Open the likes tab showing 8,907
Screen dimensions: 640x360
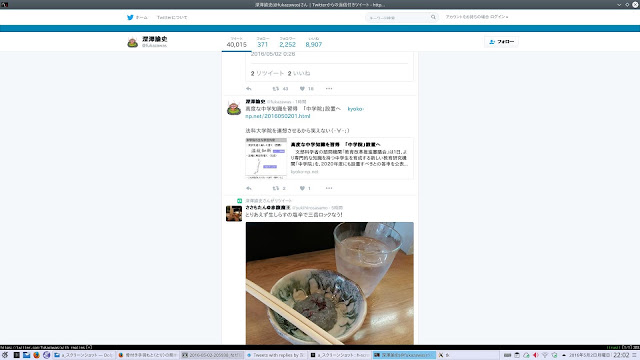point(313,42)
